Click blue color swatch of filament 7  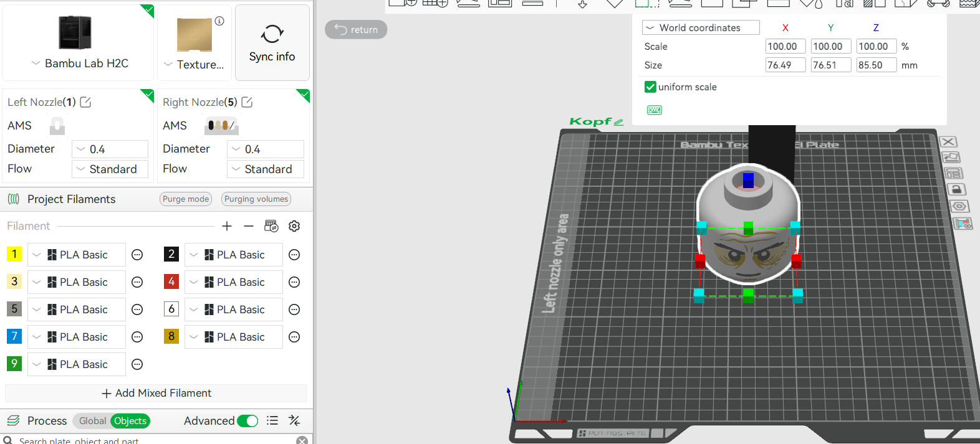(14, 336)
